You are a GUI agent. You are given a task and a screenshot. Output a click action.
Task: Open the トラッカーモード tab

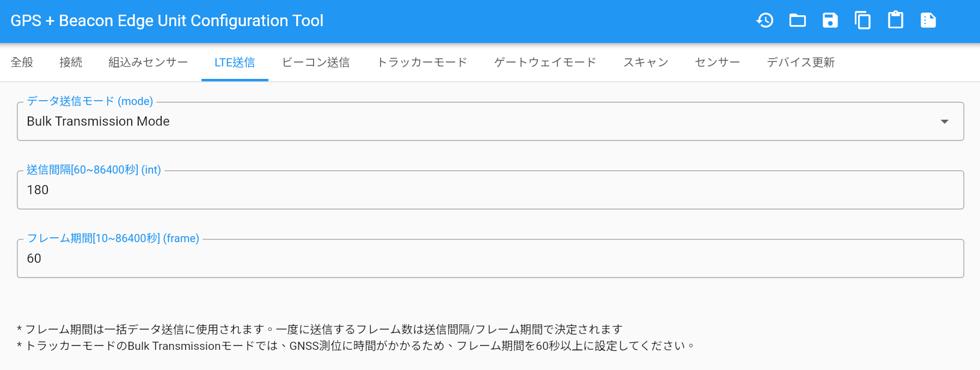pyautogui.click(x=422, y=63)
